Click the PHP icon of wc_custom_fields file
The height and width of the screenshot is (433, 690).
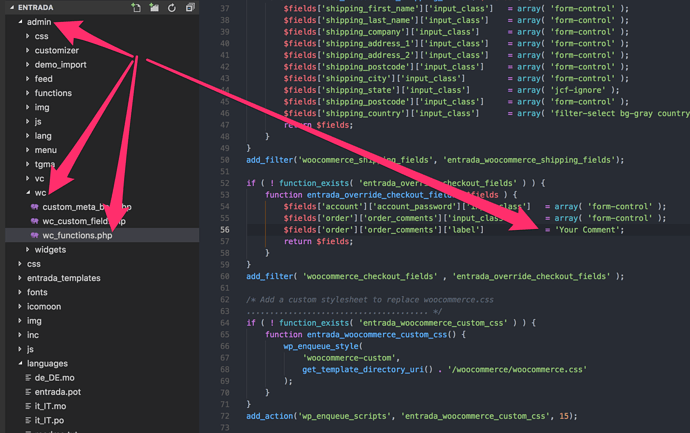34,221
